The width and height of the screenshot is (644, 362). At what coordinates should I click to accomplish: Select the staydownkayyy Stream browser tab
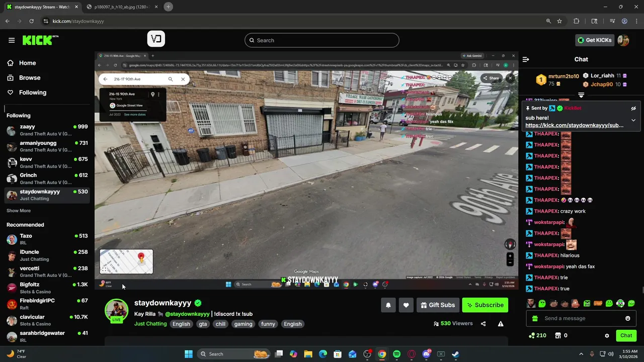point(42,7)
